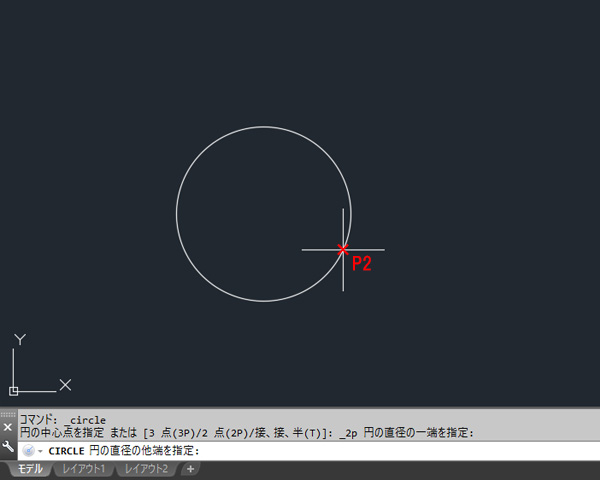The height and width of the screenshot is (480, 600).
Task: Switch to the モデル tab
Action: pos(29,469)
